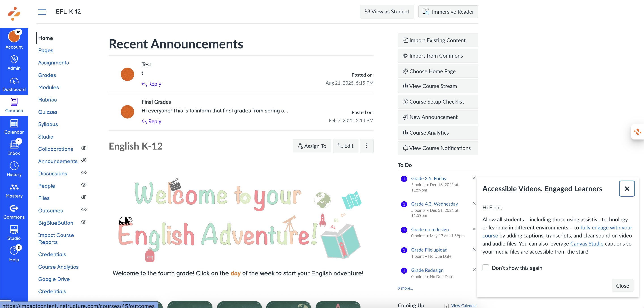Open Inbox with one unread message
This screenshot has width=644, height=308.
14,148
